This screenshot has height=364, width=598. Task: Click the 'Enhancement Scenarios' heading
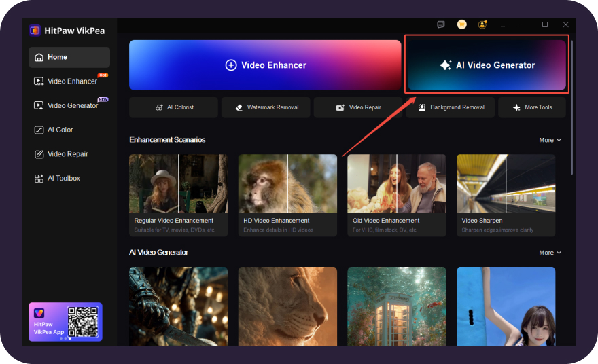(x=167, y=140)
